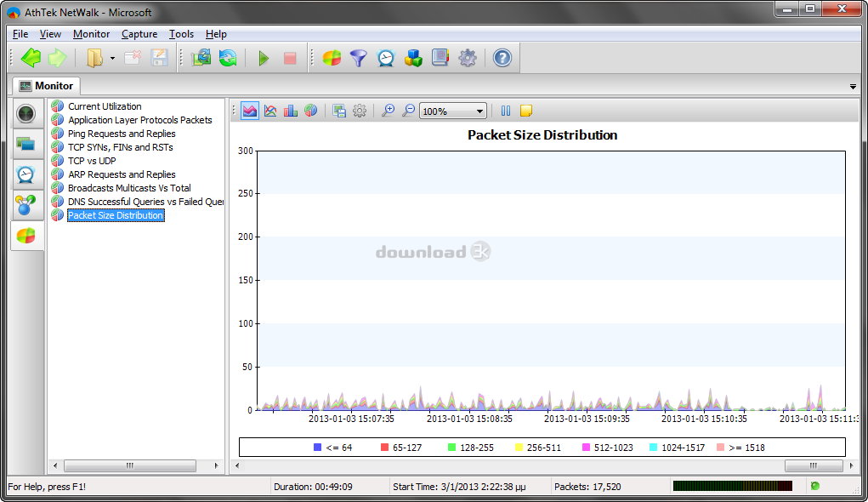Screen dimensions: 868x502
Task: Select the radar dashboard sidebar button
Action: (x=26, y=113)
